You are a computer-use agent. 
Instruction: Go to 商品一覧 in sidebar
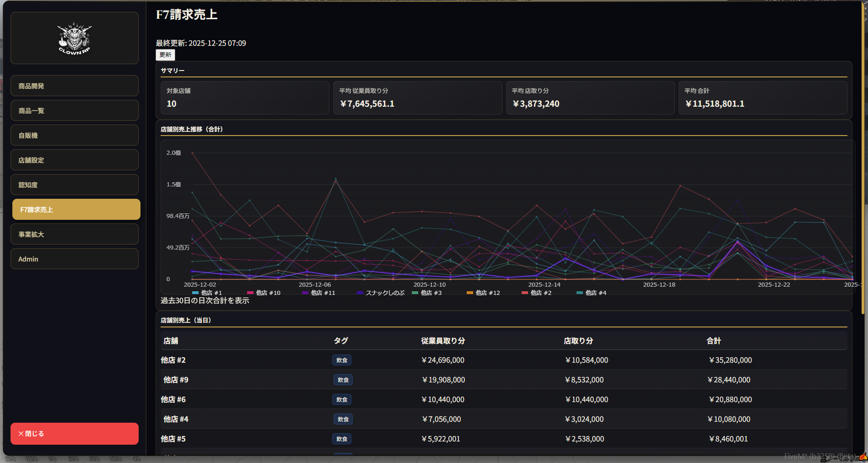click(x=75, y=111)
